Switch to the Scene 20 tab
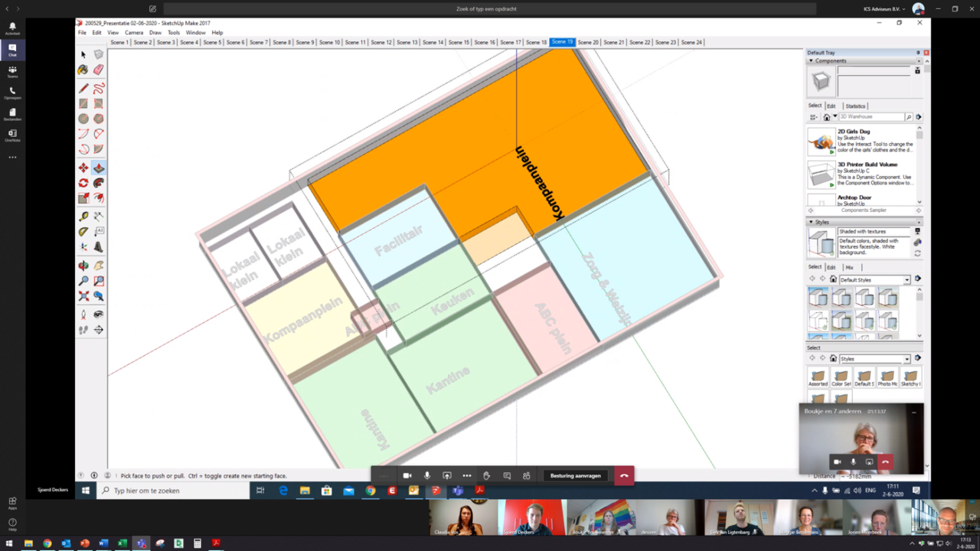 [x=588, y=43]
